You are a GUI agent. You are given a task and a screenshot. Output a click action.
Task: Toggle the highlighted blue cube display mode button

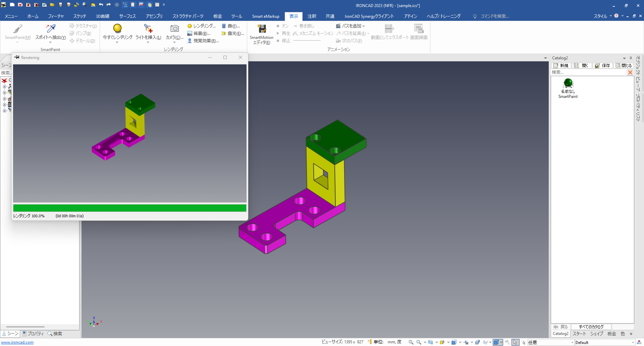point(496,342)
